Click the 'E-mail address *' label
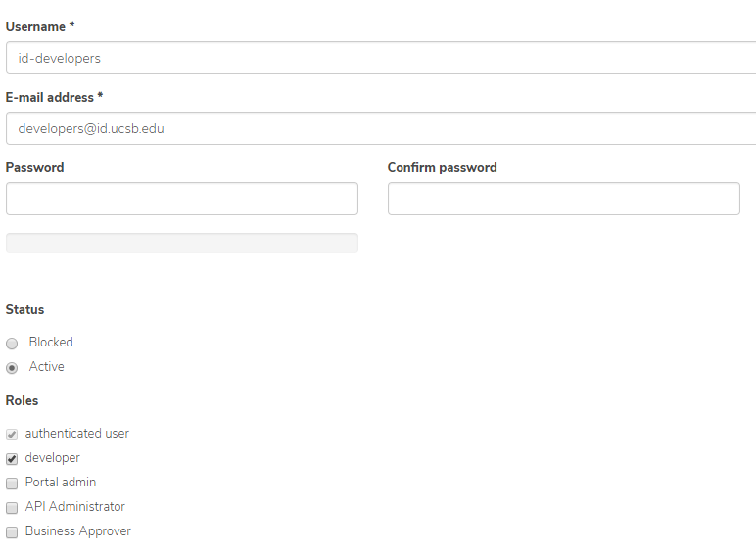The width and height of the screenshot is (756, 553). [x=54, y=97]
